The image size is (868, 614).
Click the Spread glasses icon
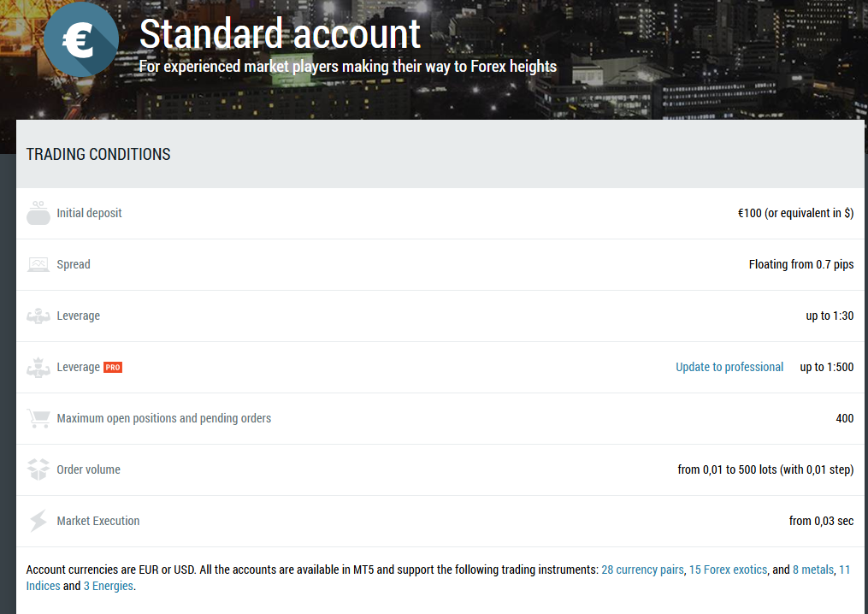[x=38, y=264]
